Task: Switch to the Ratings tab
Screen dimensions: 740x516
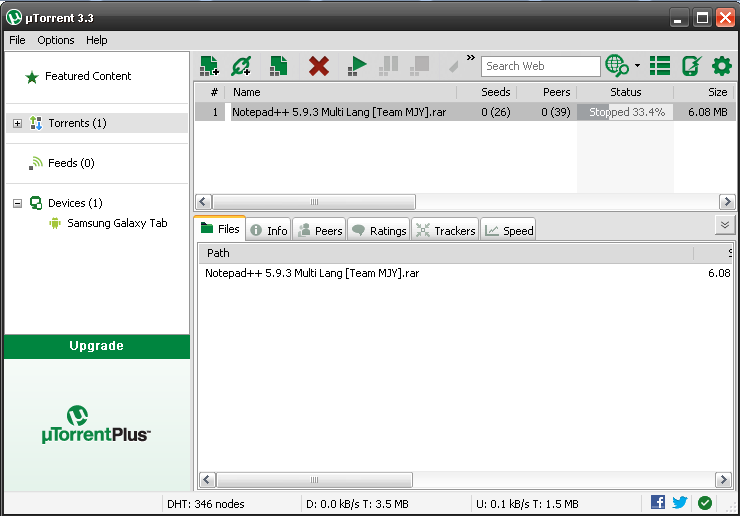Action: pos(379,230)
